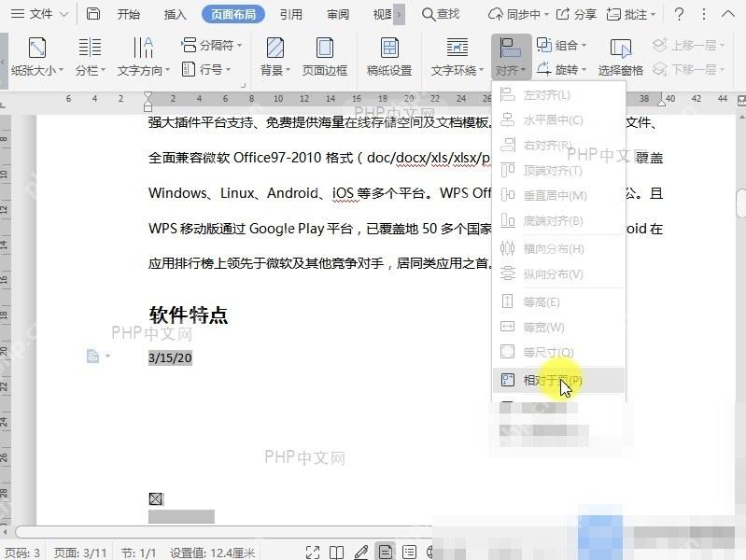Click the 节: 1/1 status bar entry

click(138, 553)
